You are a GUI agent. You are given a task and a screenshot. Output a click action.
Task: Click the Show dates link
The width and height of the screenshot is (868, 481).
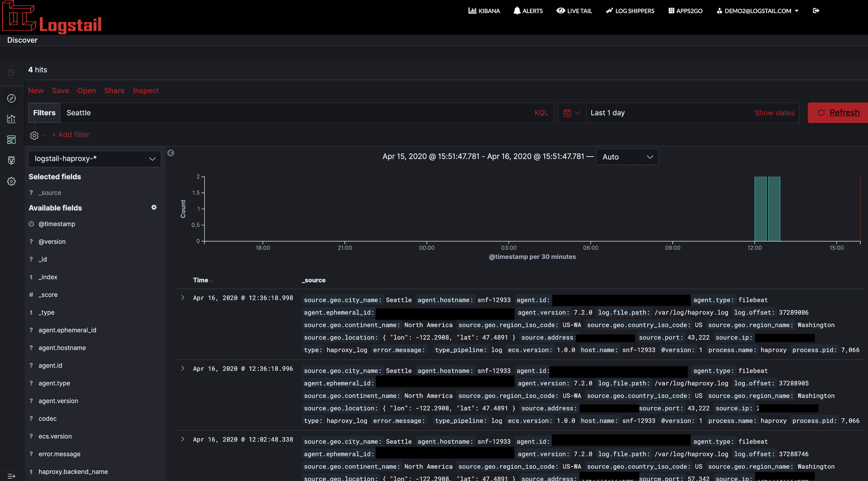pos(774,113)
